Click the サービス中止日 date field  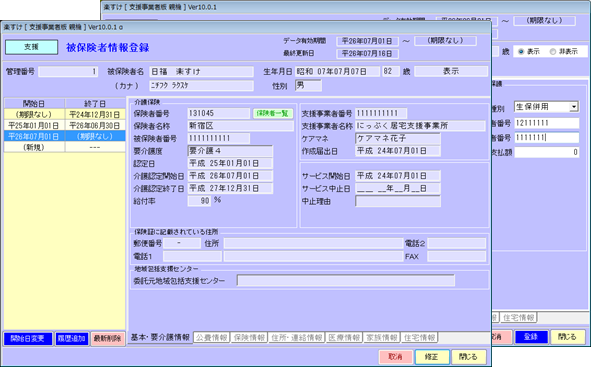(398, 188)
